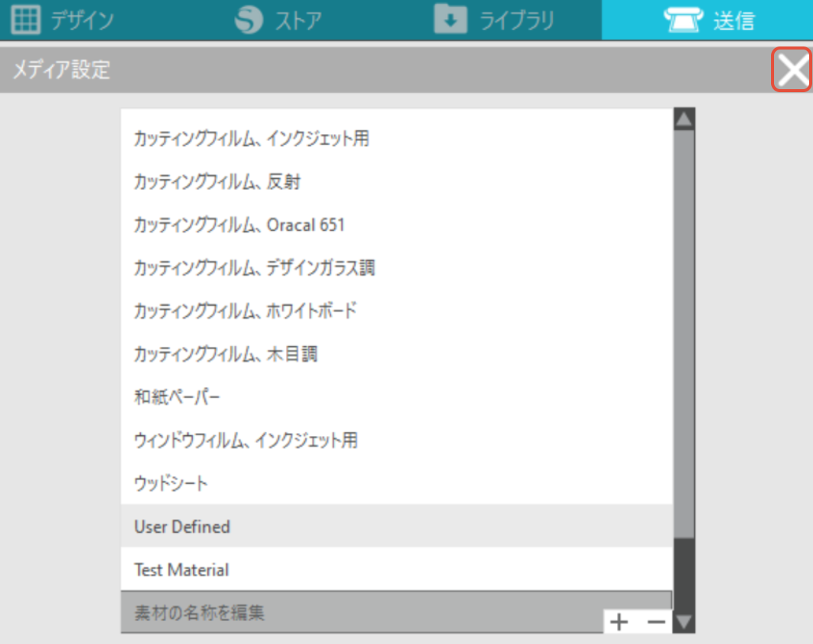Select カッティングフィルム、木目調 material
The width and height of the screenshot is (813, 644).
pos(397,354)
